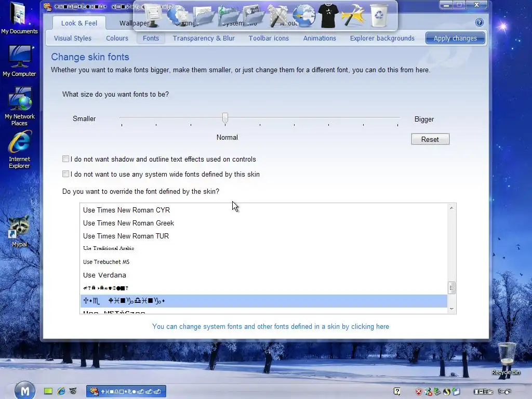Click the black T-shirt skin dock icon
The width and height of the screenshot is (532, 399).
[328, 16]
